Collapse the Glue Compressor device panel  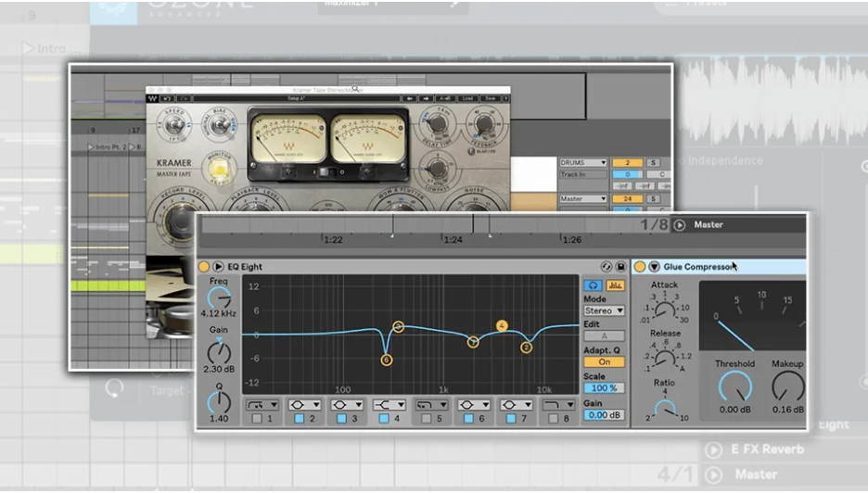coord(654,267)
